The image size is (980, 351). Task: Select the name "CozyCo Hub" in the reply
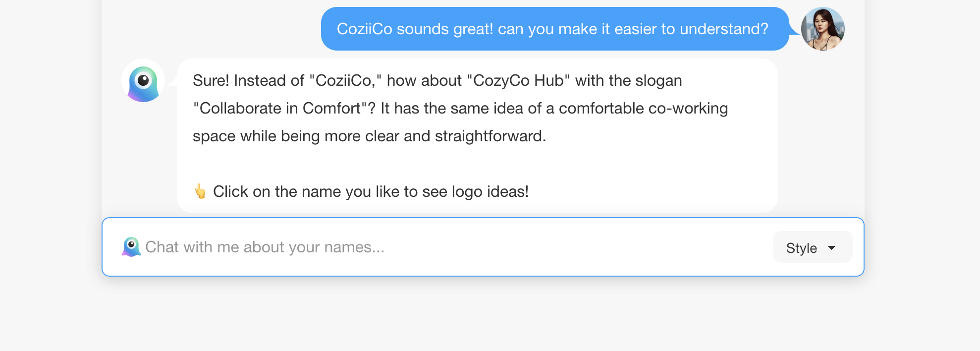518,80
